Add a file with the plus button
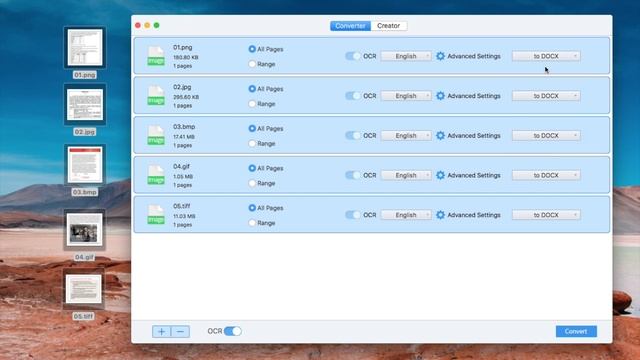Screen dimensions: 640x360 click(x=162, y=331)
